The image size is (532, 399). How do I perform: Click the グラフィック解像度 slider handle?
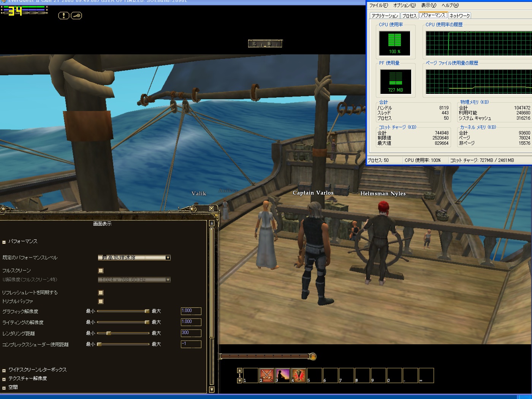[x=147, y=311]
